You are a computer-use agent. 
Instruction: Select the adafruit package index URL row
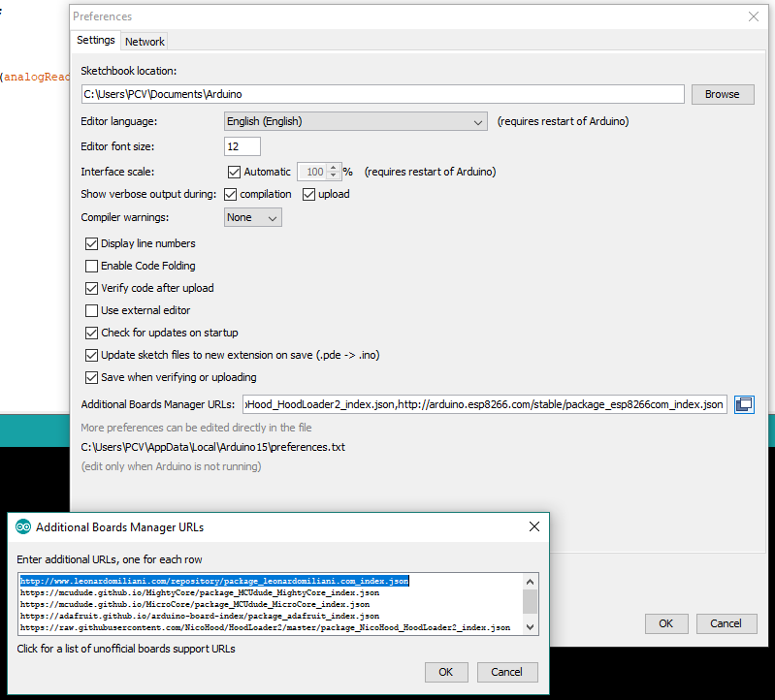pos(200,616)
